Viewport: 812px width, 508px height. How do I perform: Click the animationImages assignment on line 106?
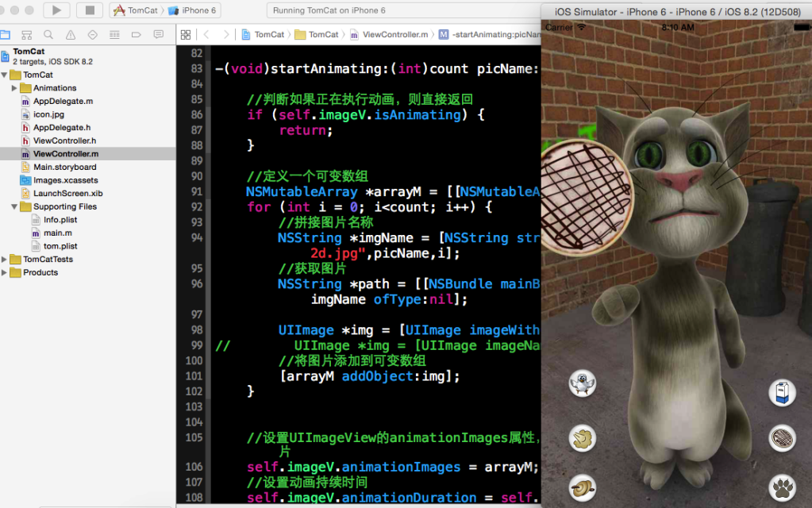click(x=393, y=467)
